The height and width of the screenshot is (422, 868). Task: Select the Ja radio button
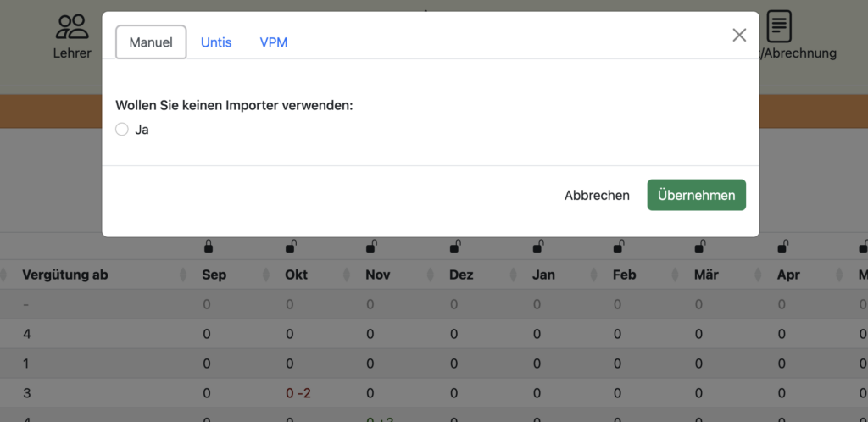[x=122, y=130]
